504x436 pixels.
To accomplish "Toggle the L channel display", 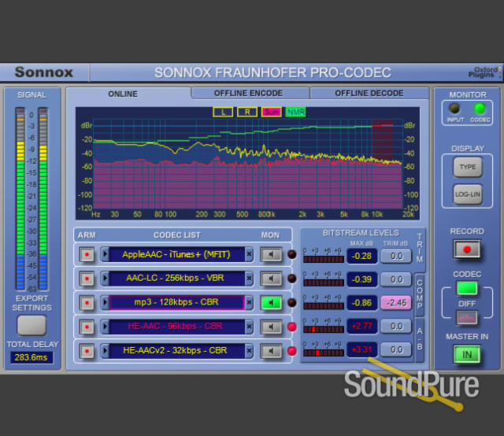I will pos(223,112).
